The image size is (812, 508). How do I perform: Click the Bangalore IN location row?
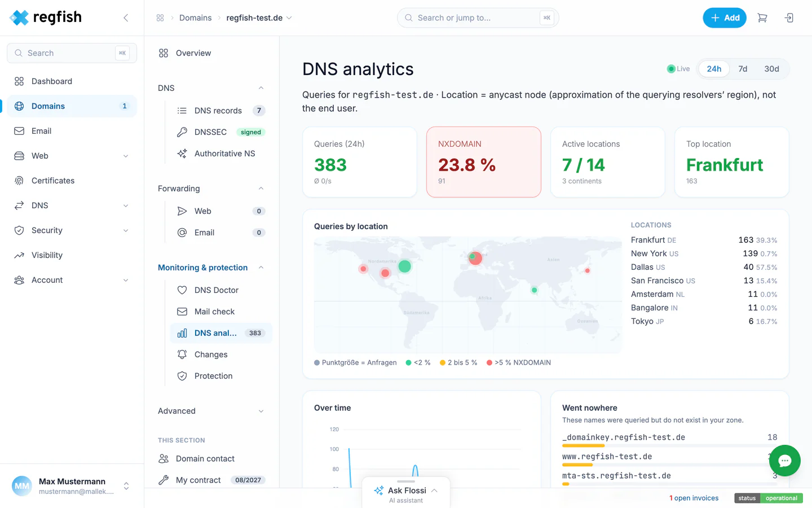(704, 308)
